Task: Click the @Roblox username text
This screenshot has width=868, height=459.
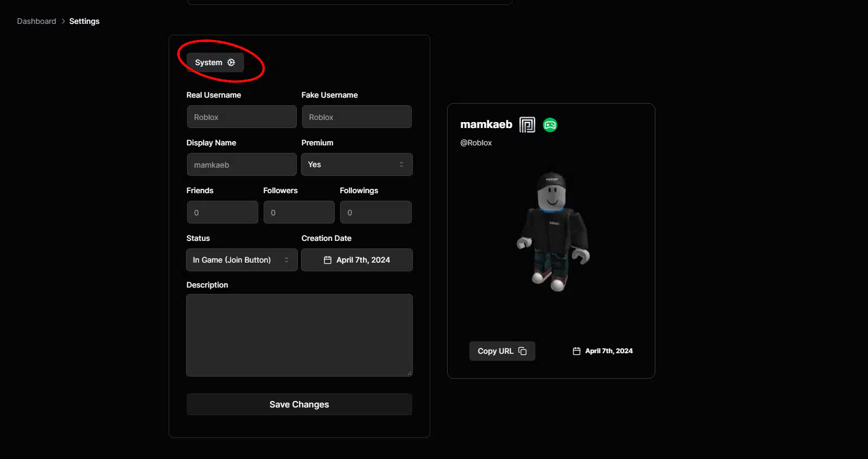Action: [x=476, y=143]
